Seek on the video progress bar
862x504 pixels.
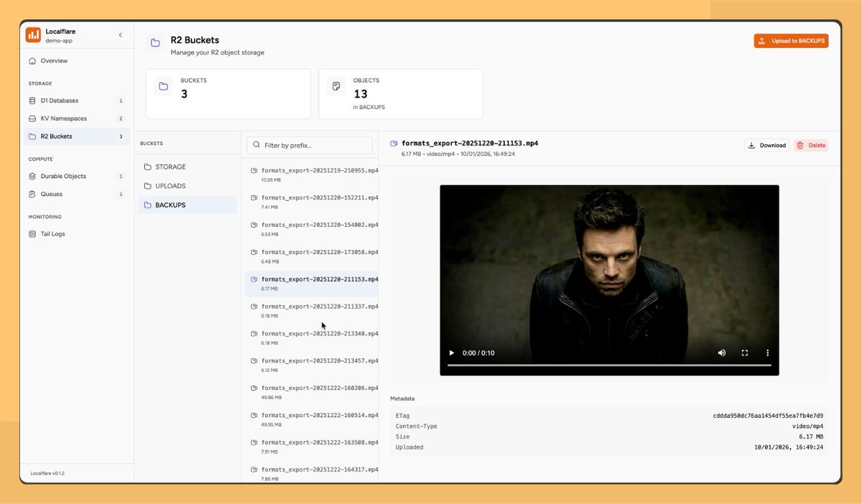[x=609, y=365]
